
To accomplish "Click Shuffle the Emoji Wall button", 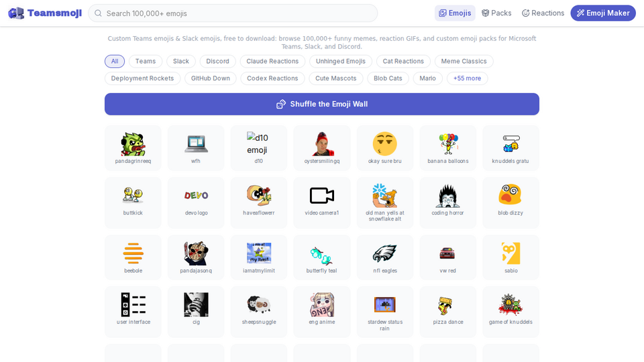I will coord(321,105).
